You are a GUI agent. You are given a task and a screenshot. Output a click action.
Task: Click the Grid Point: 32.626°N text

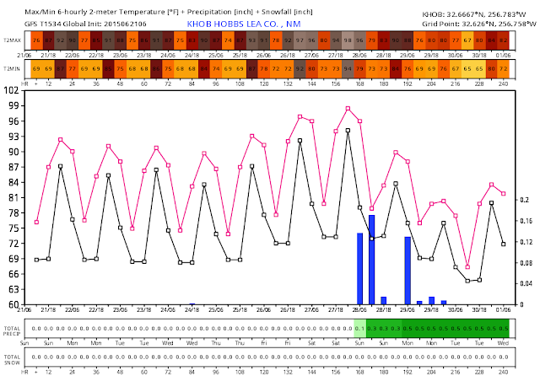tap(479, 24)
